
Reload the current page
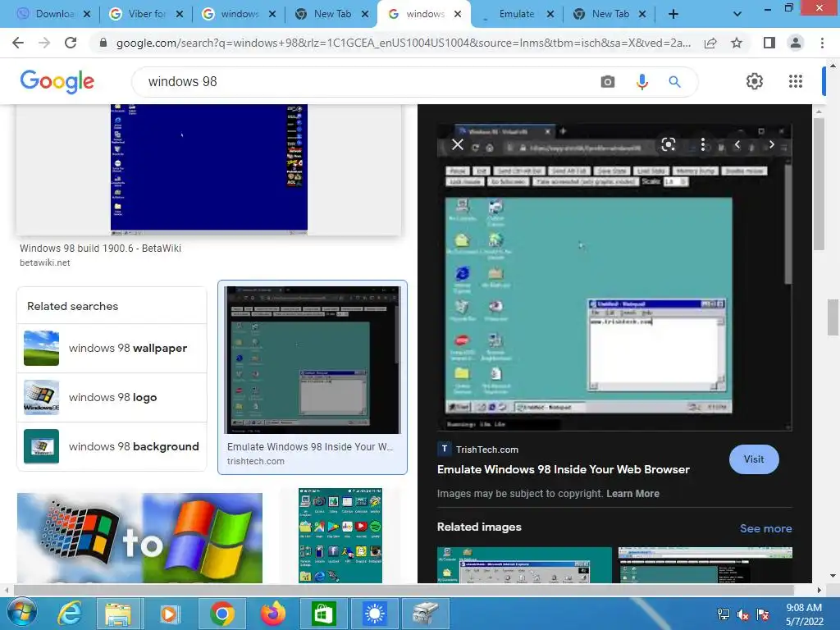tap(71, 43)
